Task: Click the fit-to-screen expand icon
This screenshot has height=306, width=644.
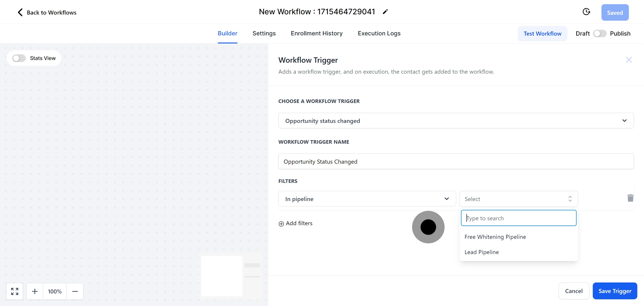Action: pos(15,291)
